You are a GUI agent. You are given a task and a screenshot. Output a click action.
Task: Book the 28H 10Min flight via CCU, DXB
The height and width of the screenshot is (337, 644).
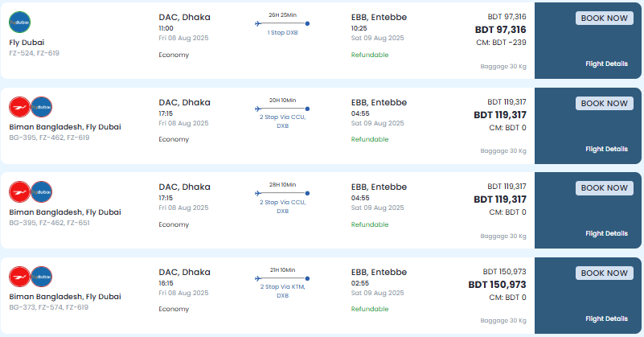(x=604, y=188)
